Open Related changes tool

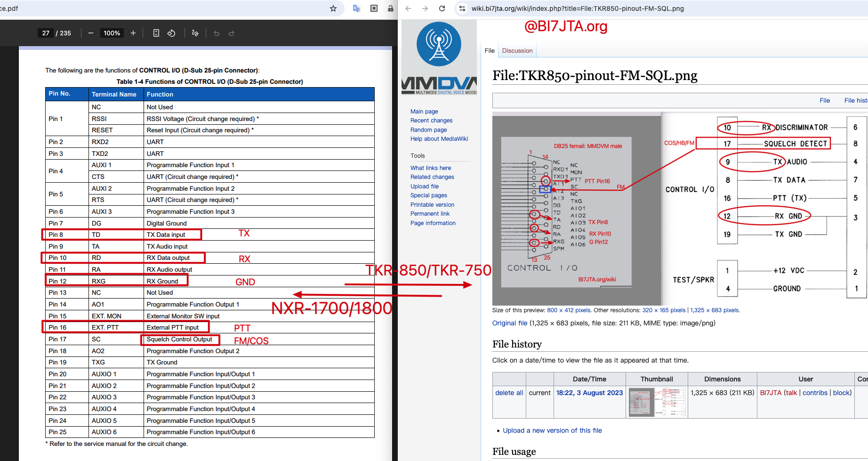tap(432, 177)
